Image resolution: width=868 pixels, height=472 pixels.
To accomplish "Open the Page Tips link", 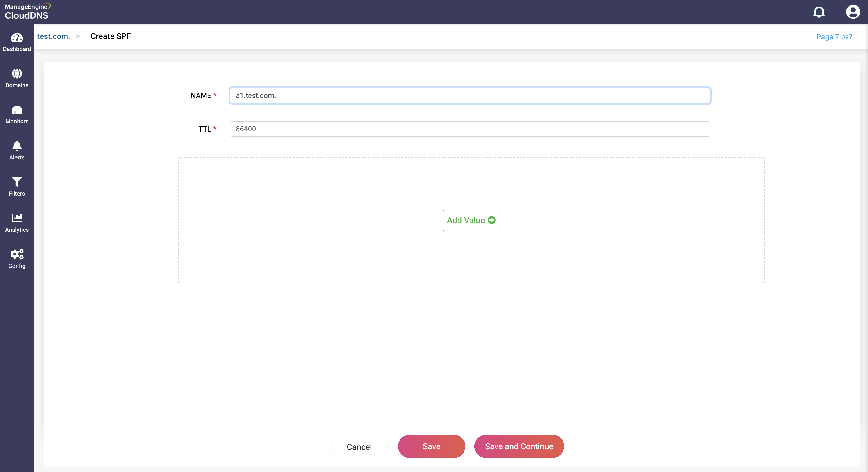I will click(x=834, y=37).
